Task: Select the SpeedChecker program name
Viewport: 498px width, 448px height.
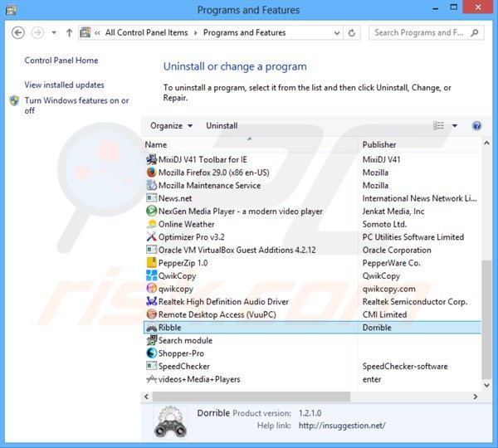Action: tap(184, 366)
